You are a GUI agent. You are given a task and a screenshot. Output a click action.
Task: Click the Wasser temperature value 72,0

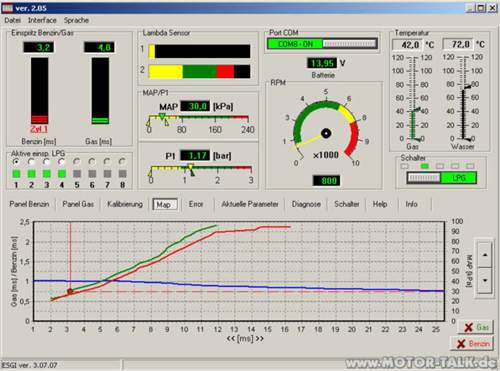458,44
